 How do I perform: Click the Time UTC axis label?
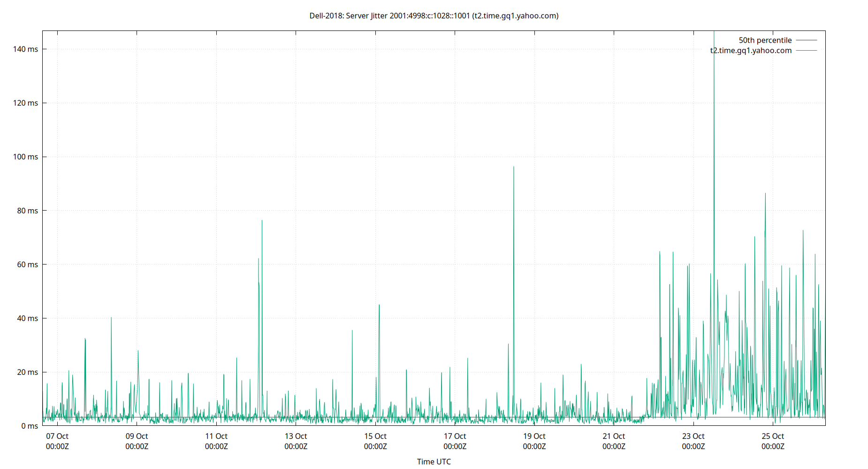434,461
